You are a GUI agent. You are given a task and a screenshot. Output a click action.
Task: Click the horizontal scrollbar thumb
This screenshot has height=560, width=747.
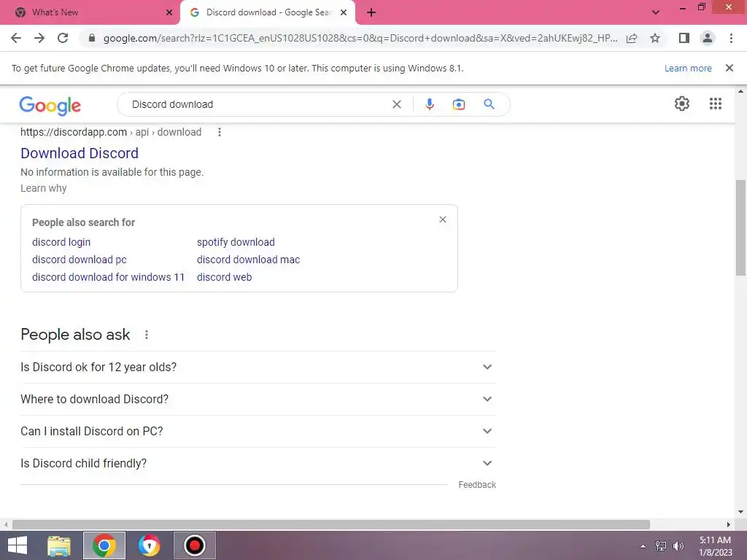tap(331, 524)
